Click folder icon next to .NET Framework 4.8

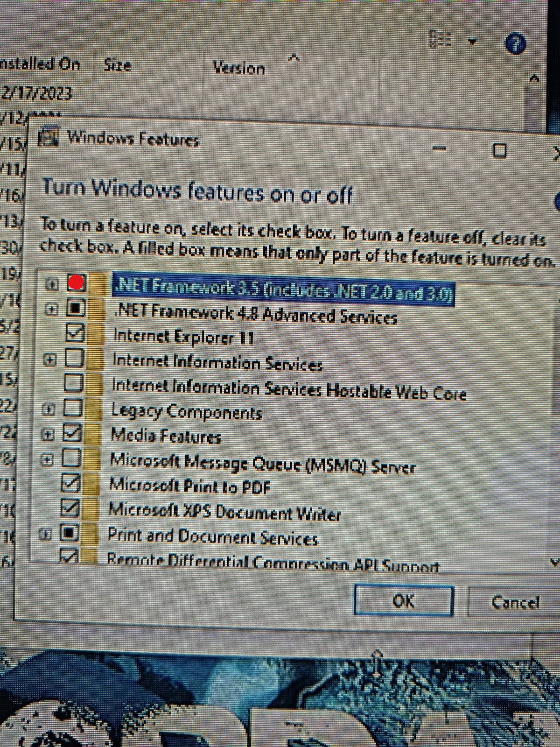click(x=97, y=309)
